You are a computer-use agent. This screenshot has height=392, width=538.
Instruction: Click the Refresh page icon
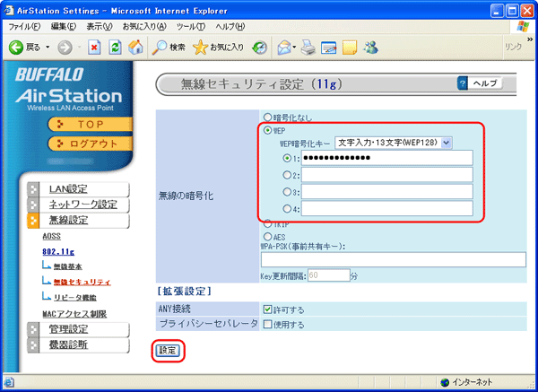click(x=115, y=47)
